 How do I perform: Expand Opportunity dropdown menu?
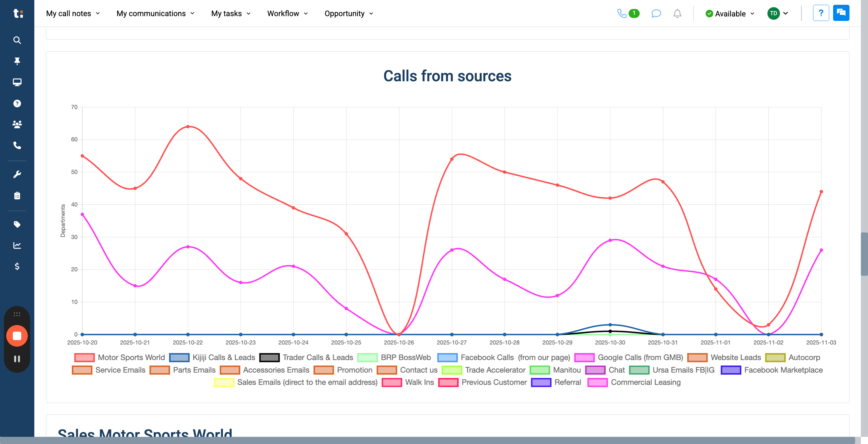[349, 13]
